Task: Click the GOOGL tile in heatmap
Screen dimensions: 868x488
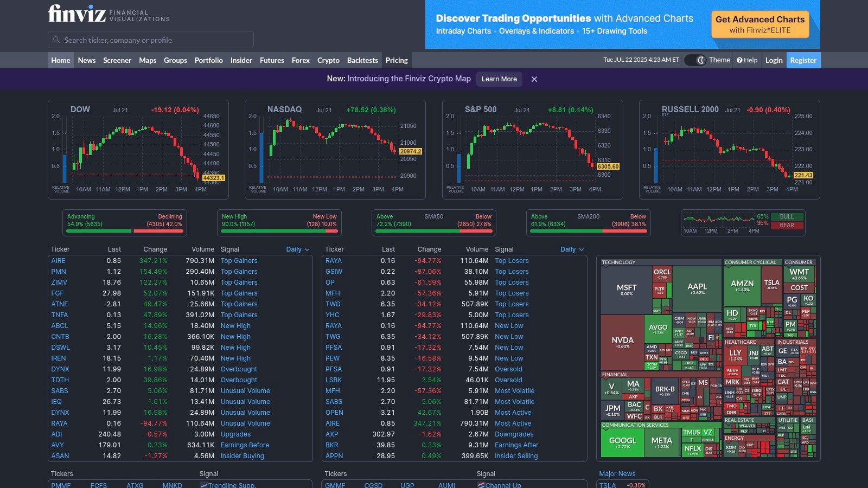Action: point(623,443)
